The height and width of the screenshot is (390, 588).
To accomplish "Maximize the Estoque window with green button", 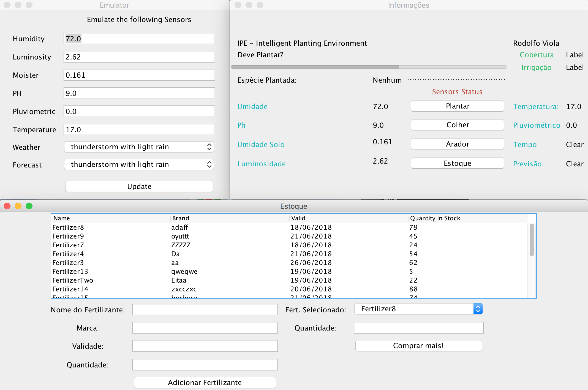I will pos(29,206).
